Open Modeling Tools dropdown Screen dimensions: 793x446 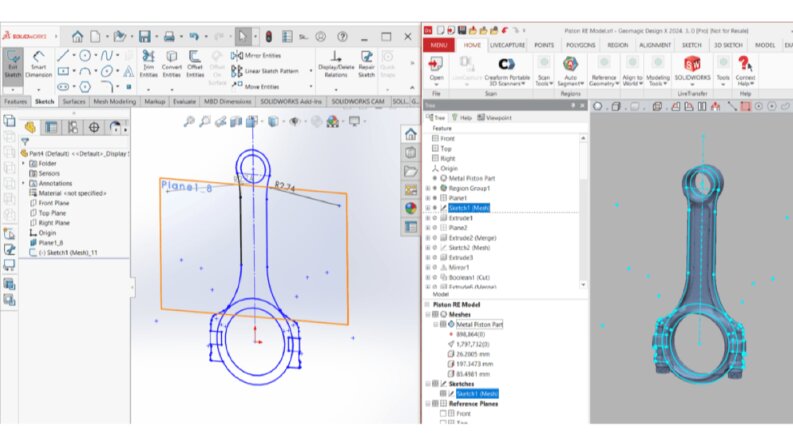(x=657, y=80)
